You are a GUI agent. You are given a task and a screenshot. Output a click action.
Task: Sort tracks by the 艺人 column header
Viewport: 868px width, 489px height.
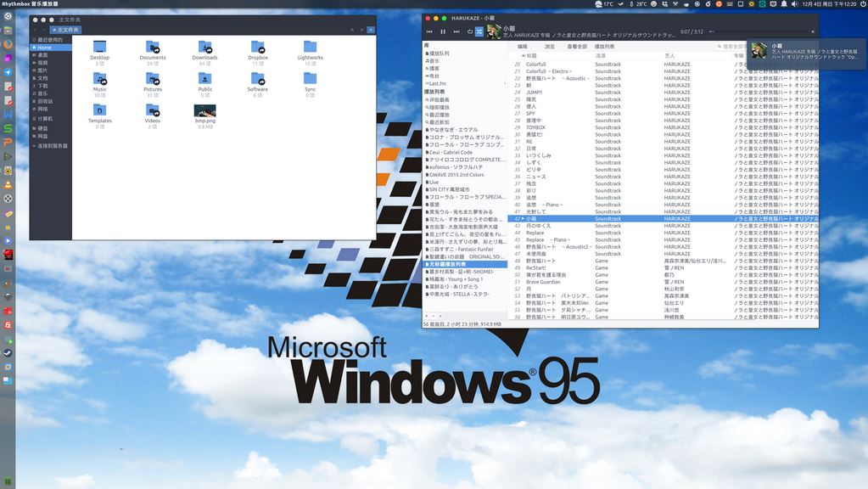point(670,55)
